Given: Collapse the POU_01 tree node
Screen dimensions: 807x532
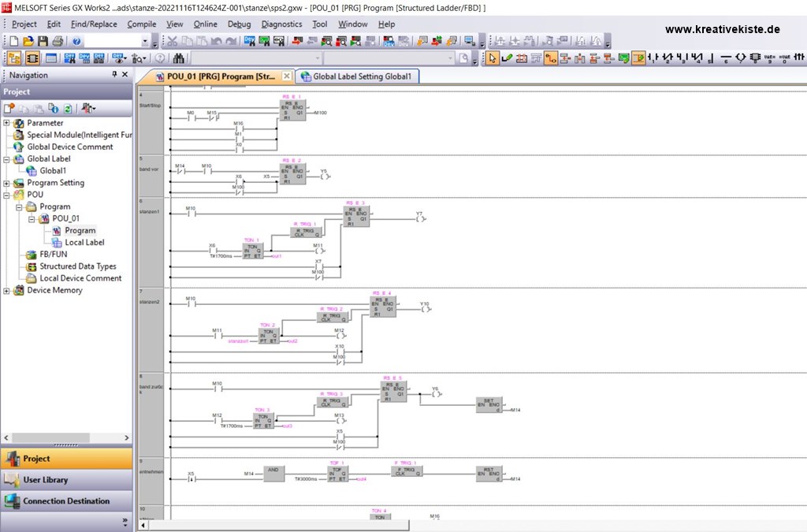Looking at the screenshot, I should coord(32,218).
